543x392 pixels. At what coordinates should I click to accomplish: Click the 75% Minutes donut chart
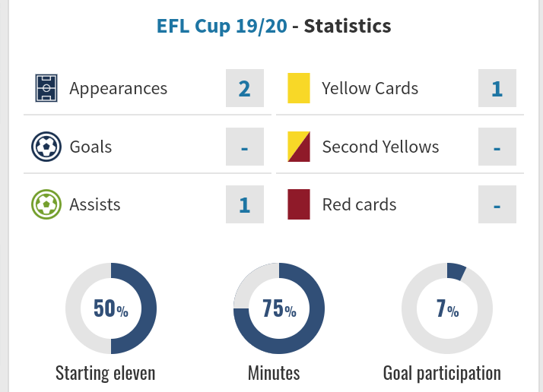[279, 308]
